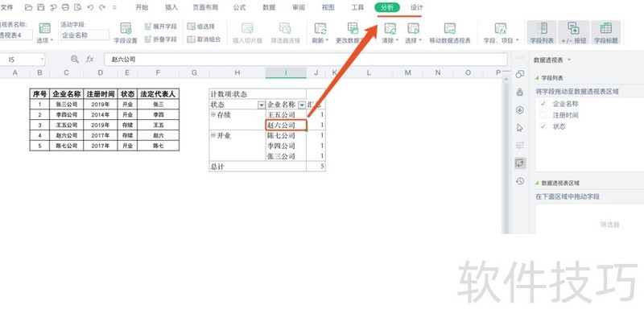Click the selection pointer icon in right sidebar
Viewport: 644px width, 330px height.
coord(520,128)
